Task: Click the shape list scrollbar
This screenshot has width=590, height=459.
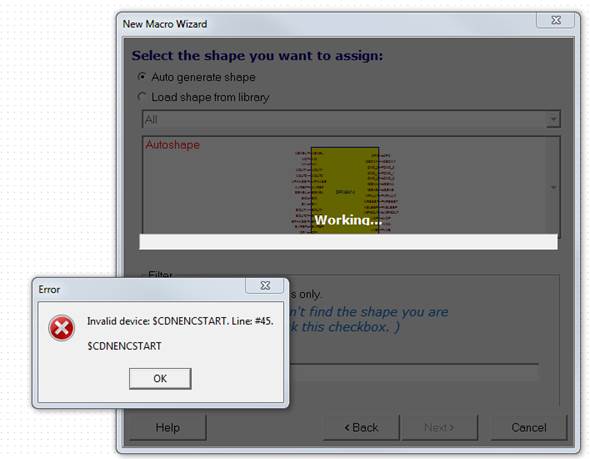Action: click(553, 187)
